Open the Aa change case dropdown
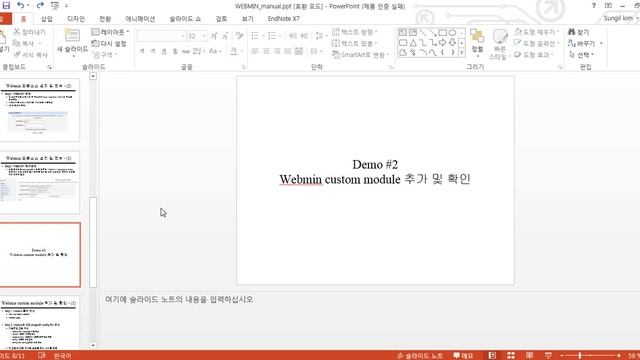640x360 pixels. [x=215, y=51]
